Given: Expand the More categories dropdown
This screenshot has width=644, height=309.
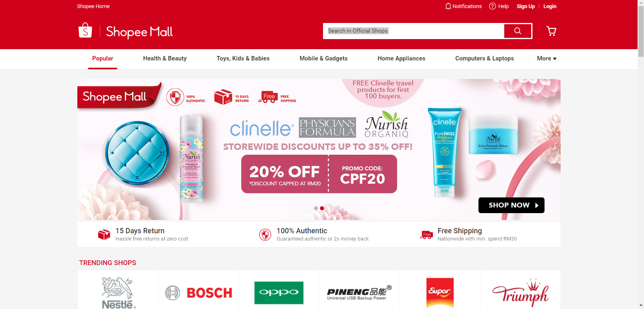Looking at the screenshot, I should pos(547,58).
